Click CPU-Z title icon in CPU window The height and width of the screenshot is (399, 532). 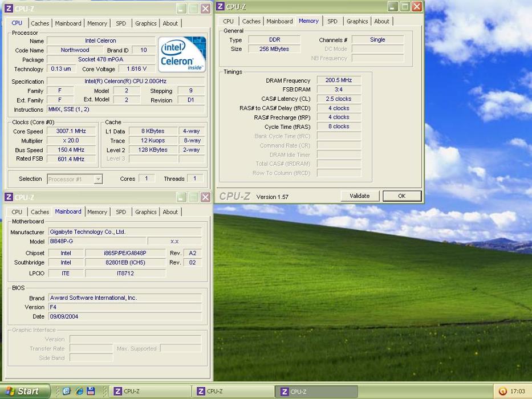[9, 9]
